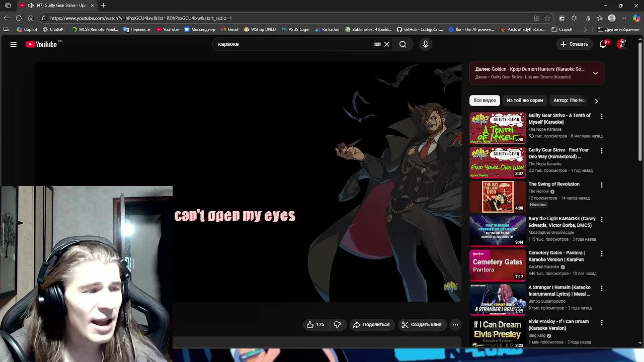Open the Перевести bookmark

[137, 30]
